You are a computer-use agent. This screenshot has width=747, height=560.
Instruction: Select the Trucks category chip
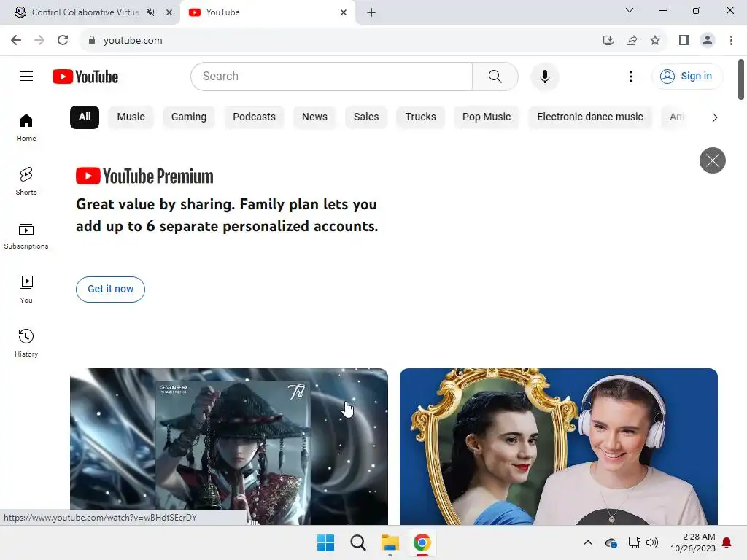point(421,117)
